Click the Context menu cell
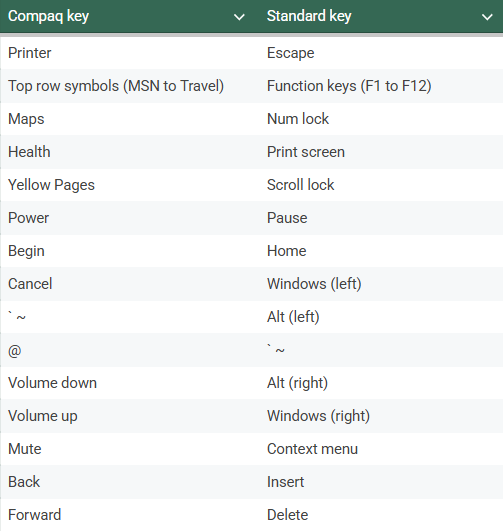The height and width of the screenshot is (531, 503). tap(381, 449)
